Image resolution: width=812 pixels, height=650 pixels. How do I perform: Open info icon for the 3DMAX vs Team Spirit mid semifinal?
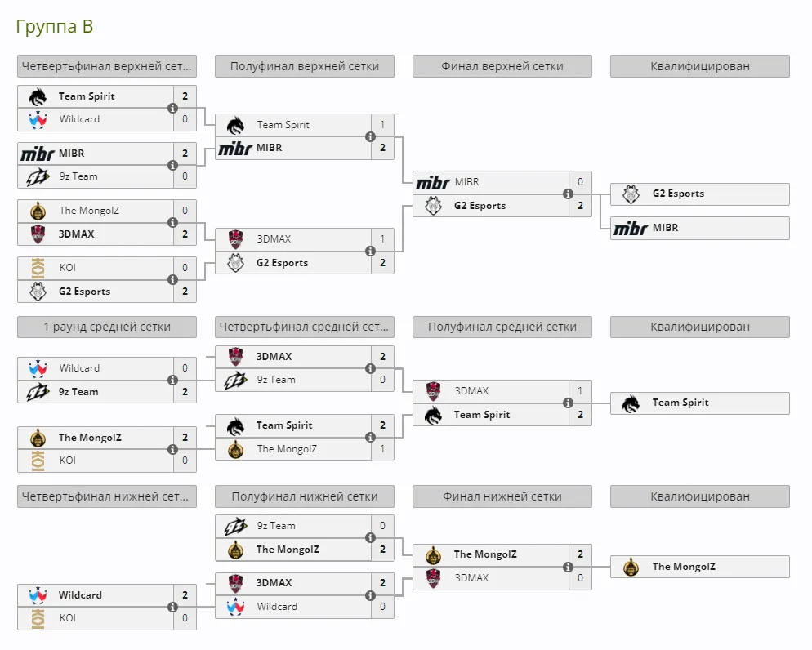(568, 403)
